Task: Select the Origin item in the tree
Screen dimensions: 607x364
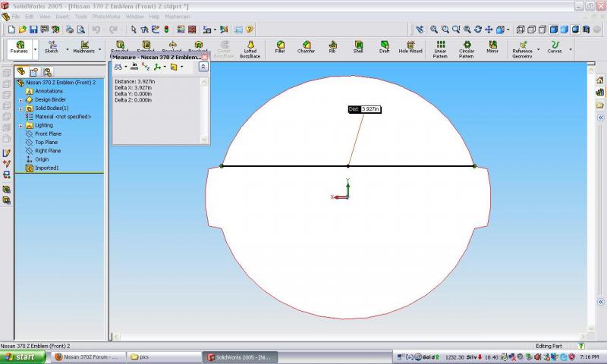Action: [x=42, y=159]
